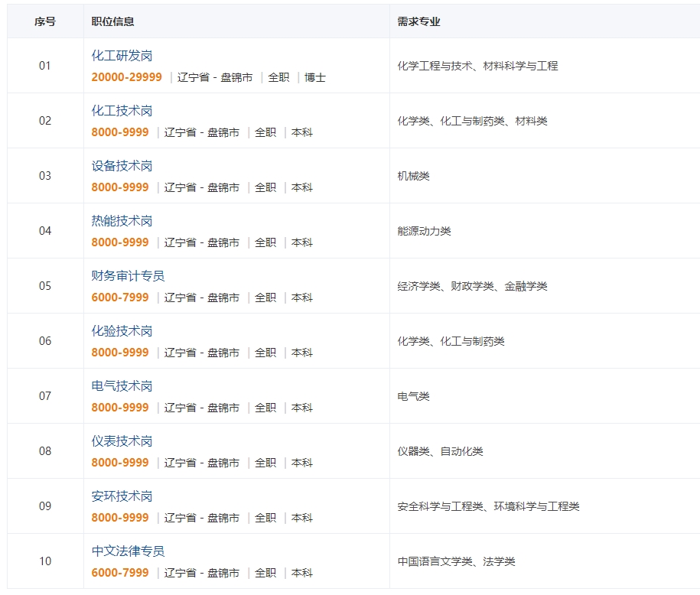700x595 pixels.
Task: Click the 博士 education tag in row 01
Action: pyautogui.click(x=315, y=77)
